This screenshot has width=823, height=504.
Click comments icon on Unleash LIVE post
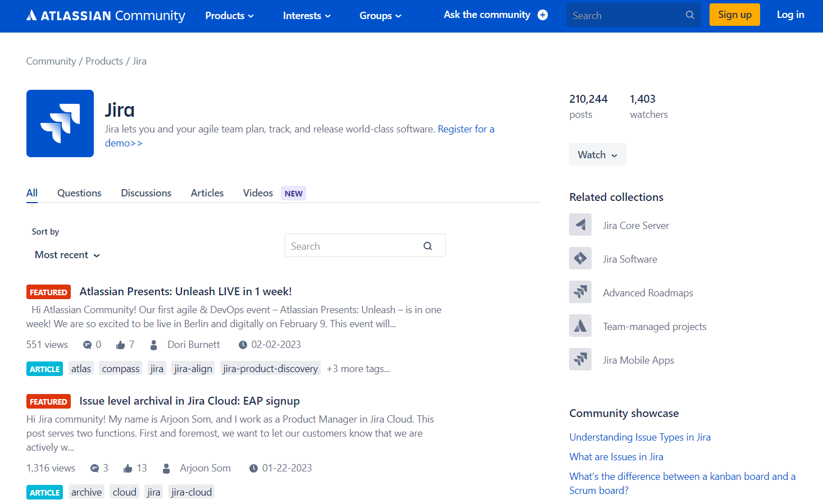(x=87, y=345)
